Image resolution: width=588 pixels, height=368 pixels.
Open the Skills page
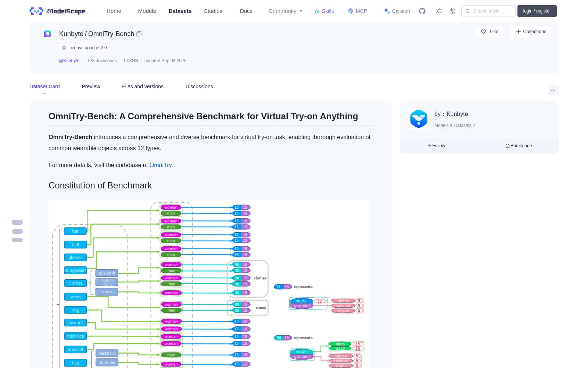tap(324, 11)
